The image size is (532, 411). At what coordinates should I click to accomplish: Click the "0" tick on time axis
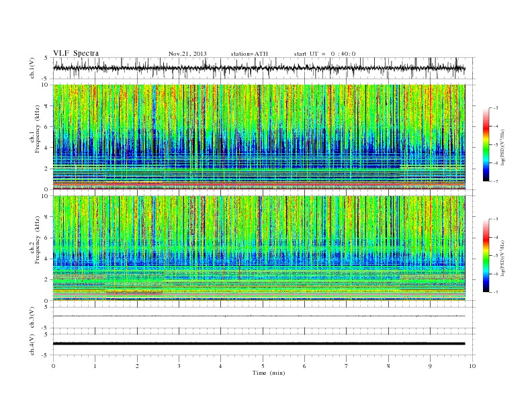pyautogui.click(x=53, y=366)
